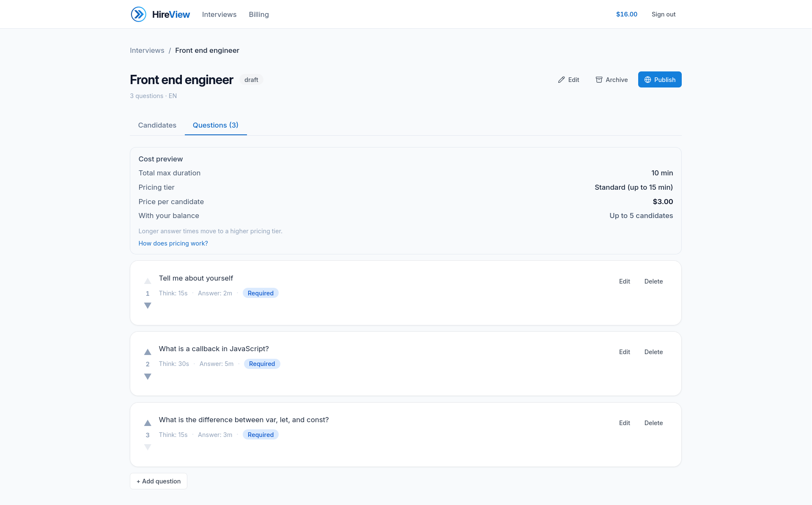This screenshot has width=812, height=505.
Task: Delete the 'Tell me about yourself' question
Action: 653,281
